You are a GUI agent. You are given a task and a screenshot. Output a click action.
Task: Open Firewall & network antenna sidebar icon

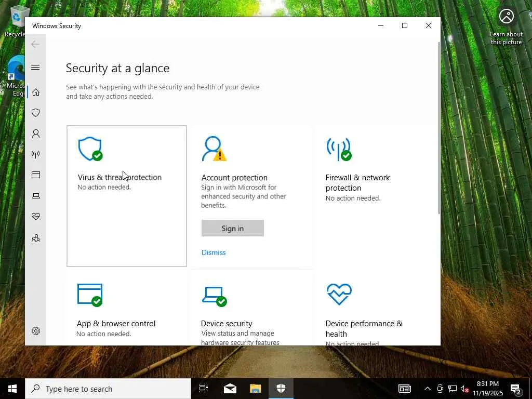click(x=36, y=154)
